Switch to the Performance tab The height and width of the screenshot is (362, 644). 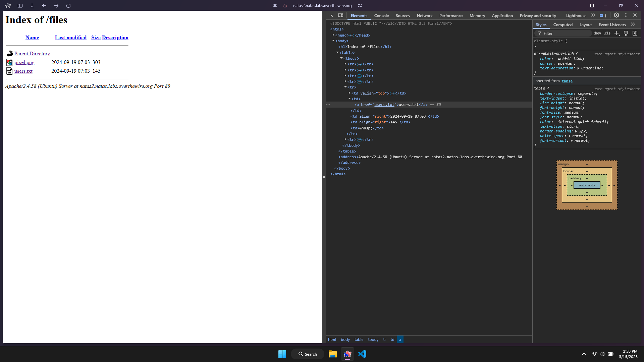451,16
